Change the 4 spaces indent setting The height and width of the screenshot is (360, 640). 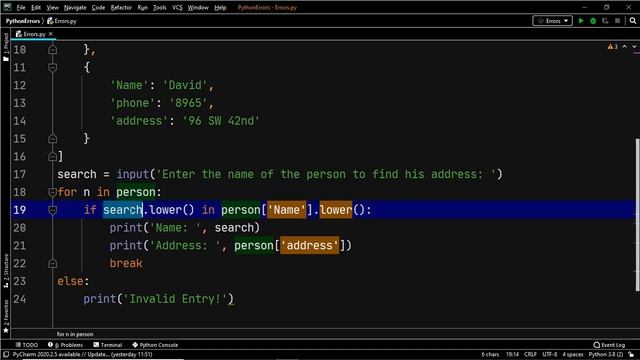coord(573,354)
